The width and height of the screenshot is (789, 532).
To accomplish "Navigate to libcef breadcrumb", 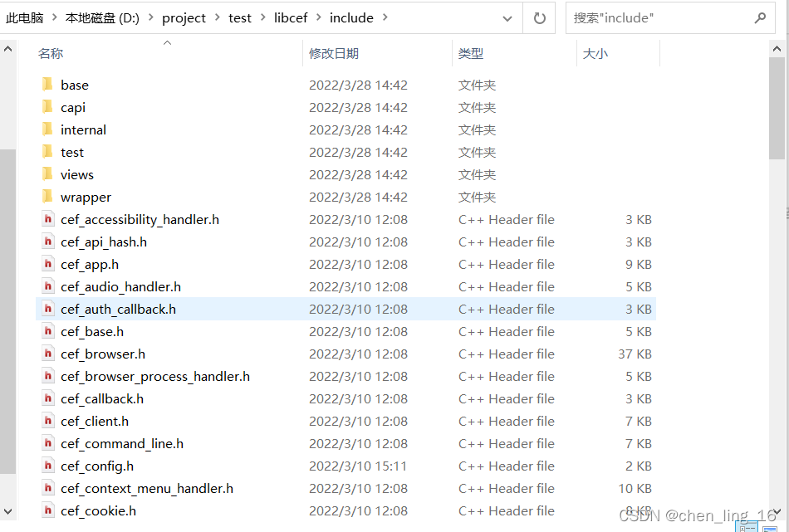I will [x=291, y=18].
